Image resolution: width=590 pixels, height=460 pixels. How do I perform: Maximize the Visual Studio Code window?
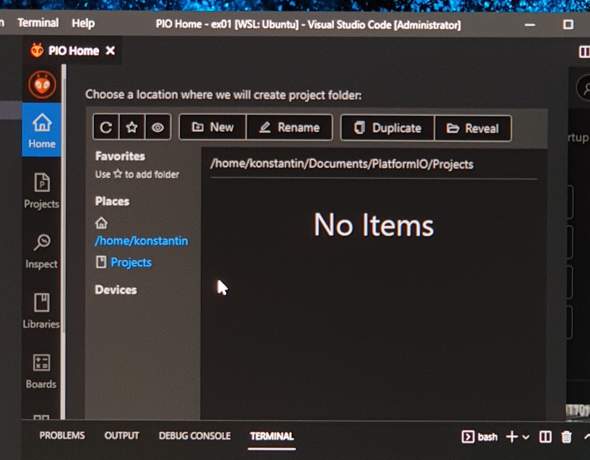(568, 24)
